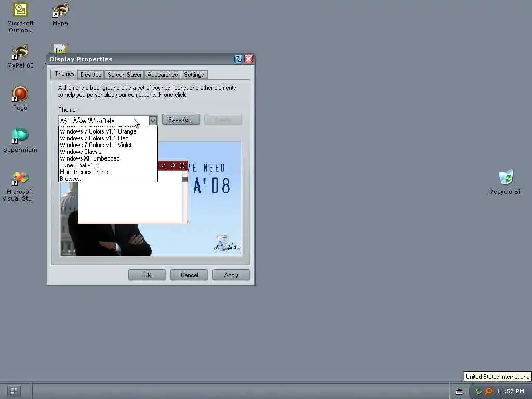Click the help button in Display Properties

coord(238,59)
